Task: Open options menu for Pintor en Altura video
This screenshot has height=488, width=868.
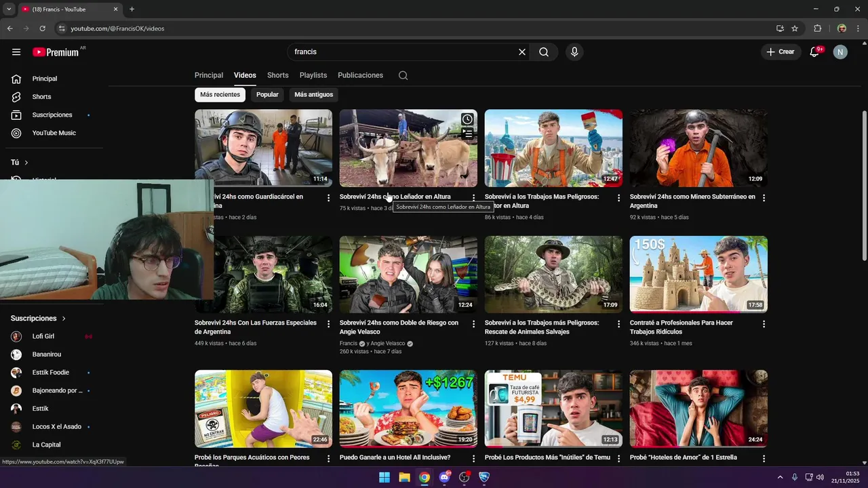Action: pos(618,198)
